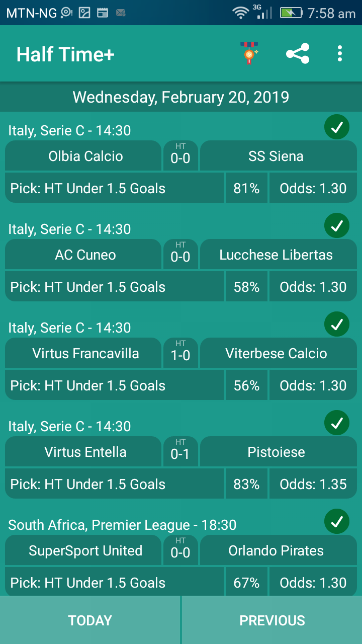The width and height of the screenshot is (362, 644).
Task: Click green checkmark for AC Cuneo match
Action: point(337,226)
